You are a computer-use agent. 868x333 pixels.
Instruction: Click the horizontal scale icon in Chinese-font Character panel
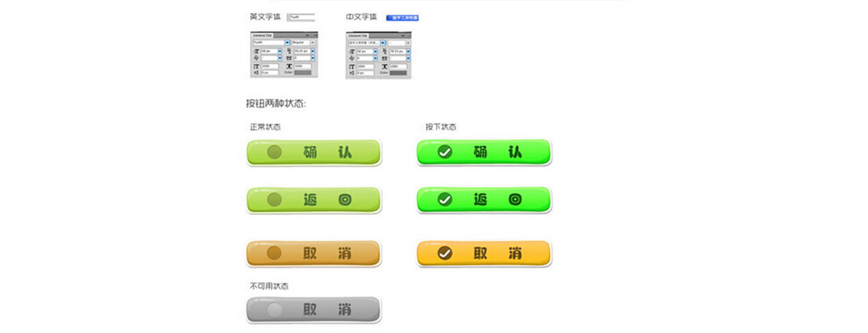pos(385,66)
